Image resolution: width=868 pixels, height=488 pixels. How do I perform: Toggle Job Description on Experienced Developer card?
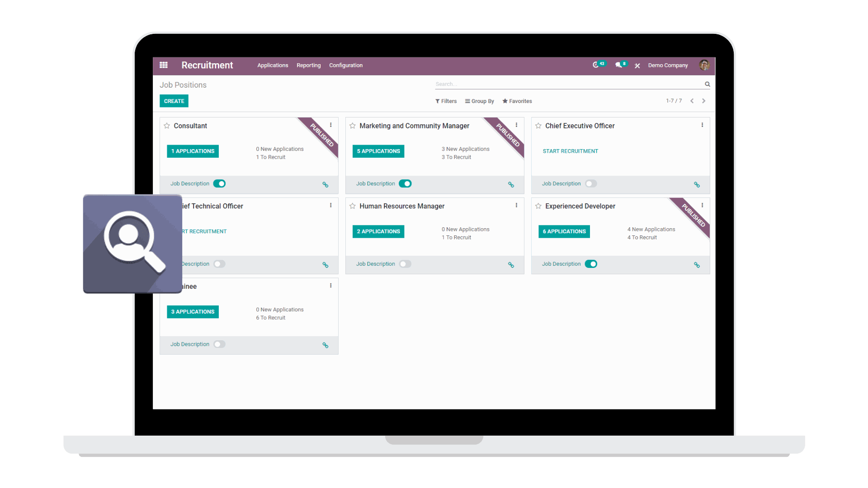click(x=591, y=263)
